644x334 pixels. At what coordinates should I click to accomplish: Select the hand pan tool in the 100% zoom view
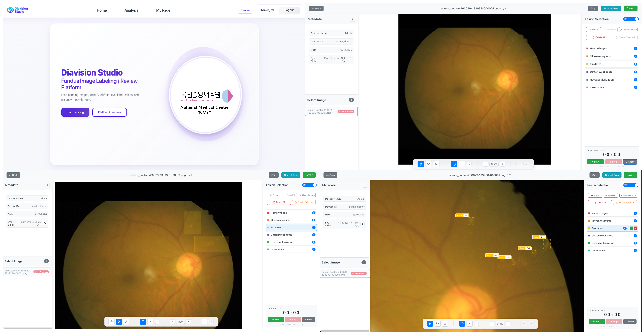[x=421, y=164]
